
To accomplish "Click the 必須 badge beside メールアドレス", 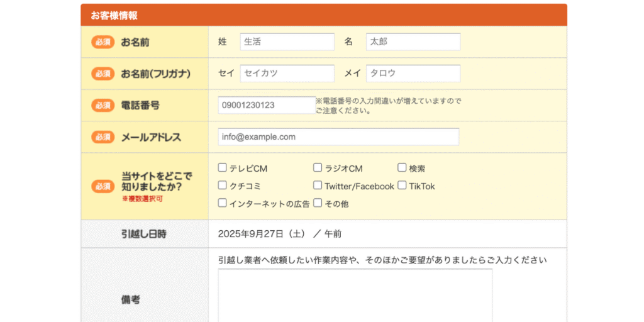I will coord(103,136).
